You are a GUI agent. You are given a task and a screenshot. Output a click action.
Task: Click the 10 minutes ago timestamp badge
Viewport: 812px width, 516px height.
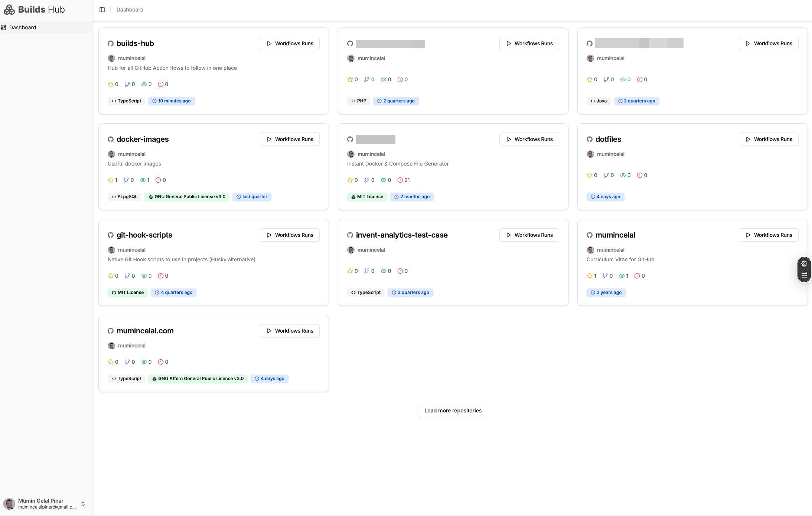(x=172, y=101)
